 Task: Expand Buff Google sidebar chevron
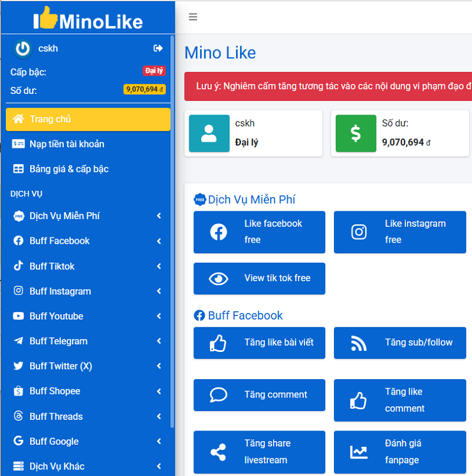click(159, 441)
